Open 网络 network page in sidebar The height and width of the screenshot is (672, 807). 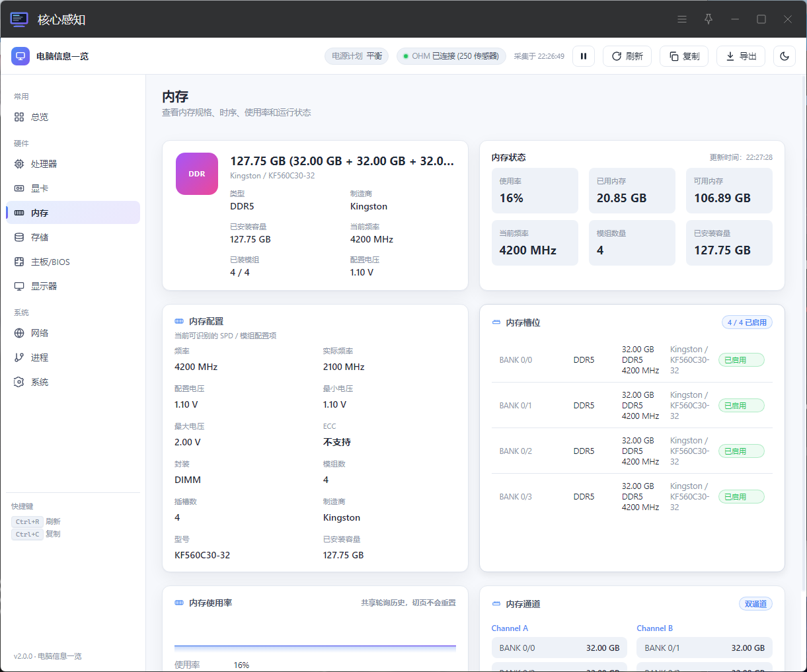pos(73,333)
